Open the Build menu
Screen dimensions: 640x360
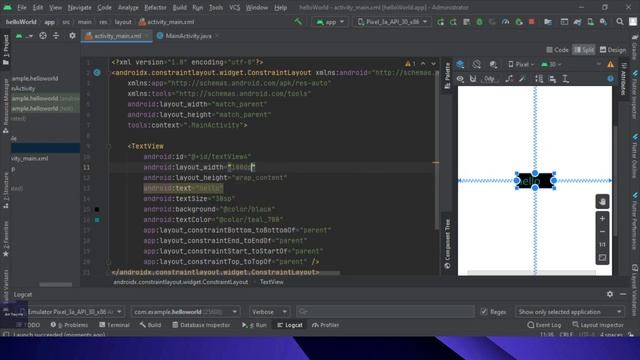179,7
